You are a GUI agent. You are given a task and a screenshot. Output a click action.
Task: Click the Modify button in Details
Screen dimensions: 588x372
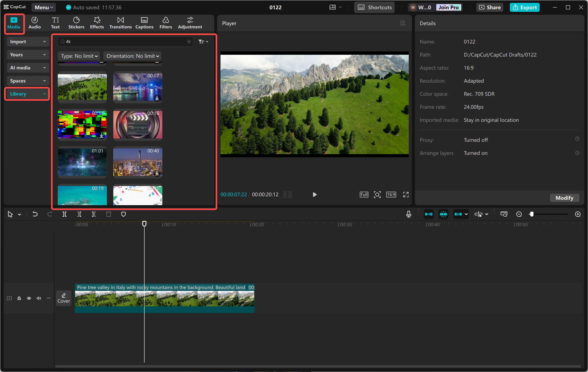coord(564,198)
